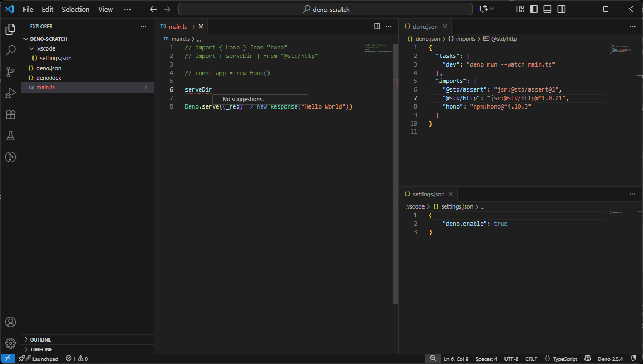The image size is (643, 364).
Task: Open the Source Control view
Action: tap(11, 72)
